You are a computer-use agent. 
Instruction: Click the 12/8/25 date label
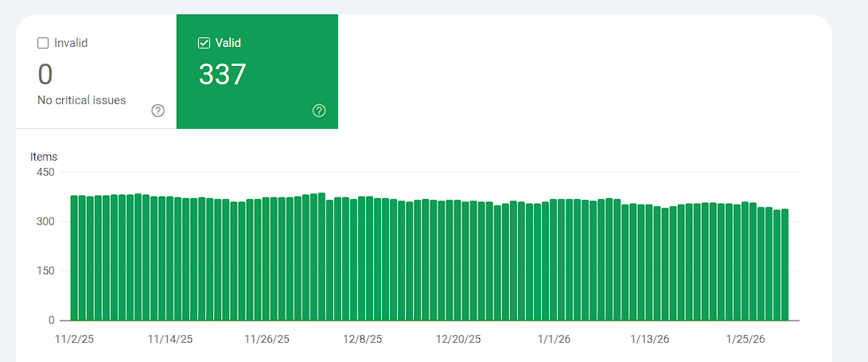362,339
